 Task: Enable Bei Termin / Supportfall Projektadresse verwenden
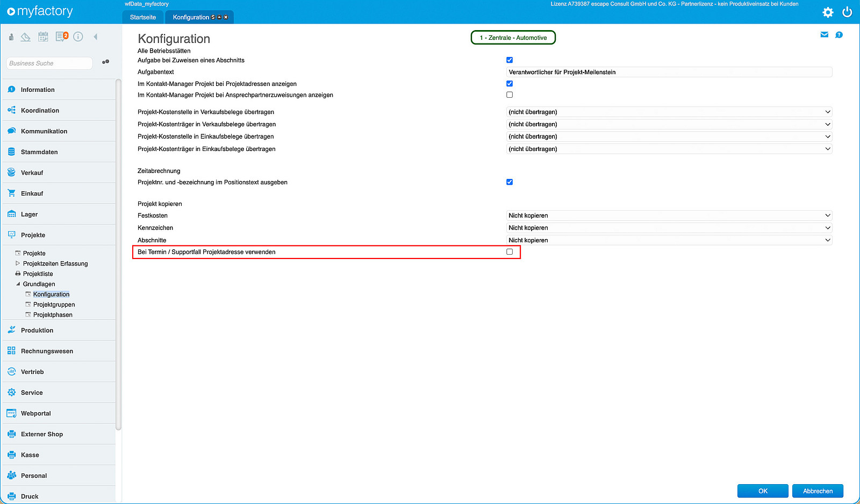[510, 251]
